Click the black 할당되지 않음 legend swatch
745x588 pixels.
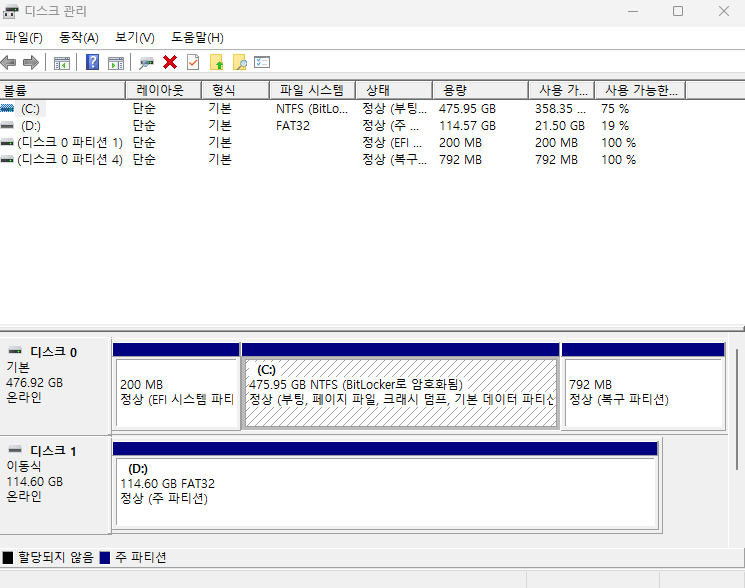[8, 558]
